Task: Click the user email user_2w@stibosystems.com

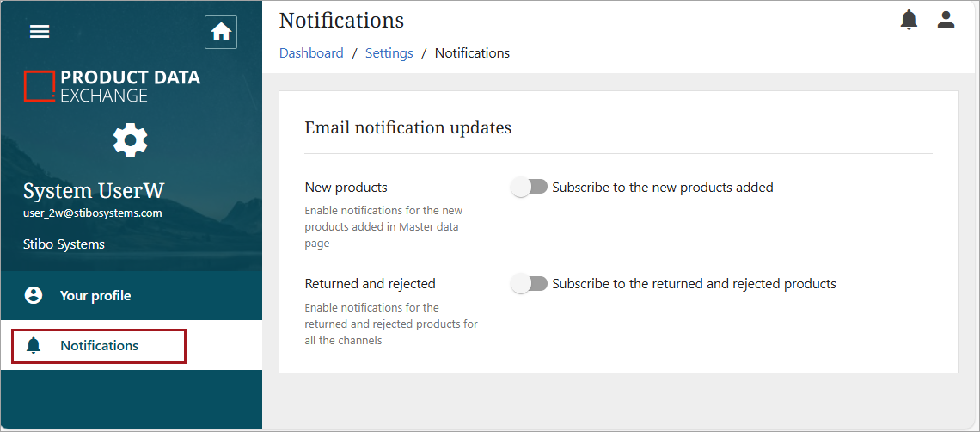Action: coord(92,213)
